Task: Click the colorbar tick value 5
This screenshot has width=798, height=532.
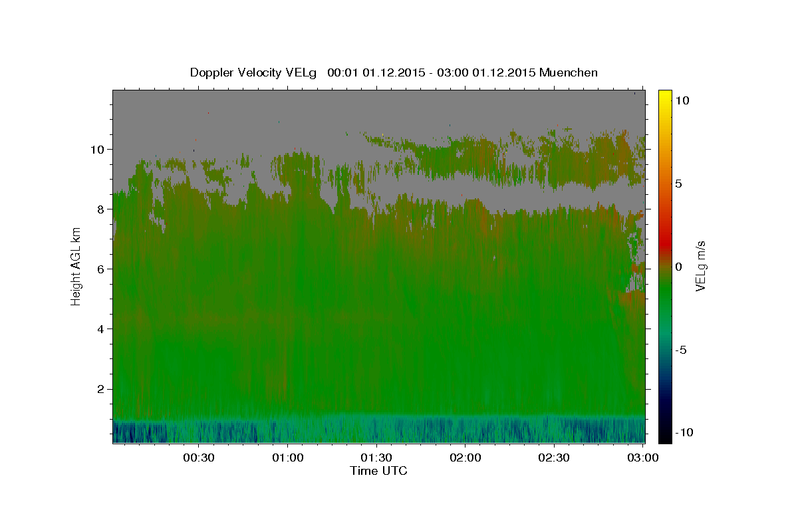Action: (678, 184)
